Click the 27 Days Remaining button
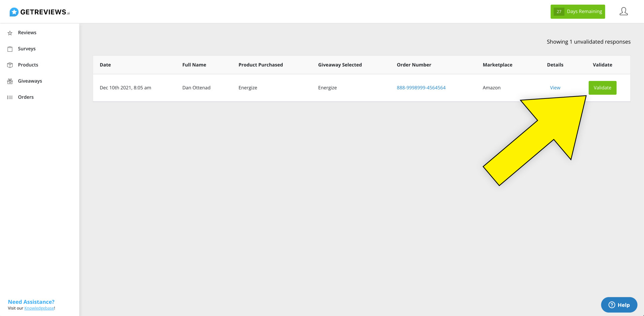 [x=578, y=11]
